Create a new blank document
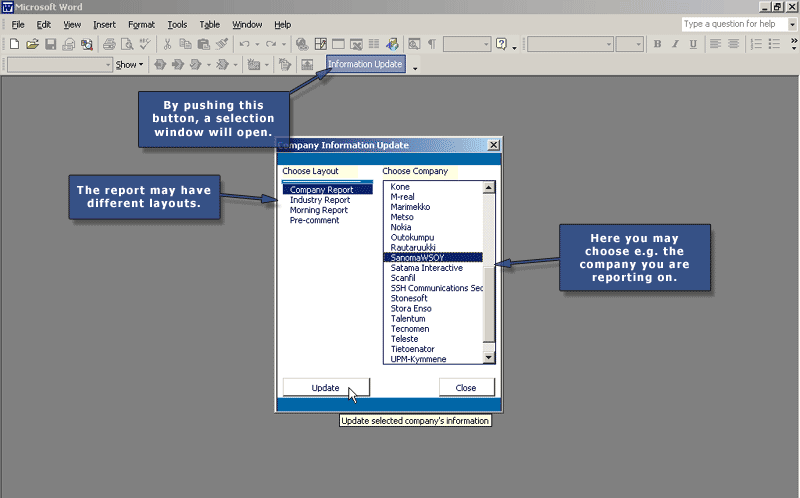 pos(14,44)
